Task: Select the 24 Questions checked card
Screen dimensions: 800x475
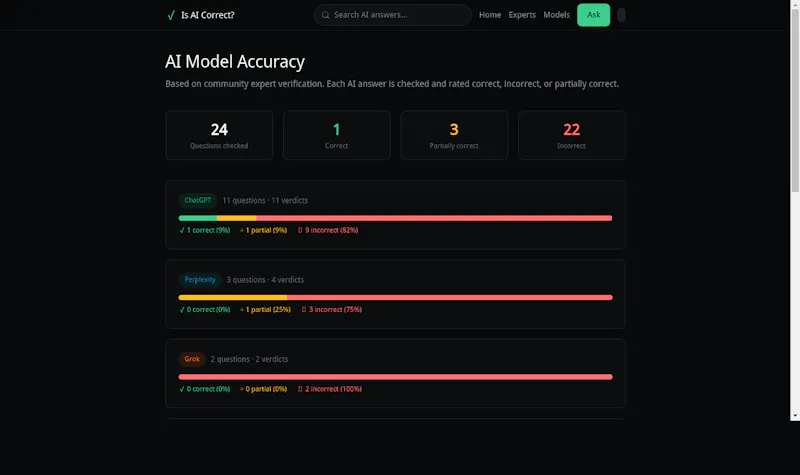Action: point(219,135)
